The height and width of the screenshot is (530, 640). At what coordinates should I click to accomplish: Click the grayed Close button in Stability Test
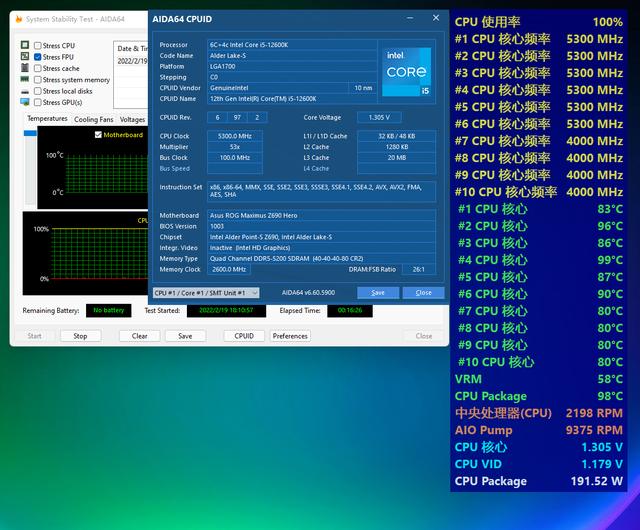(x=424, y=336)
